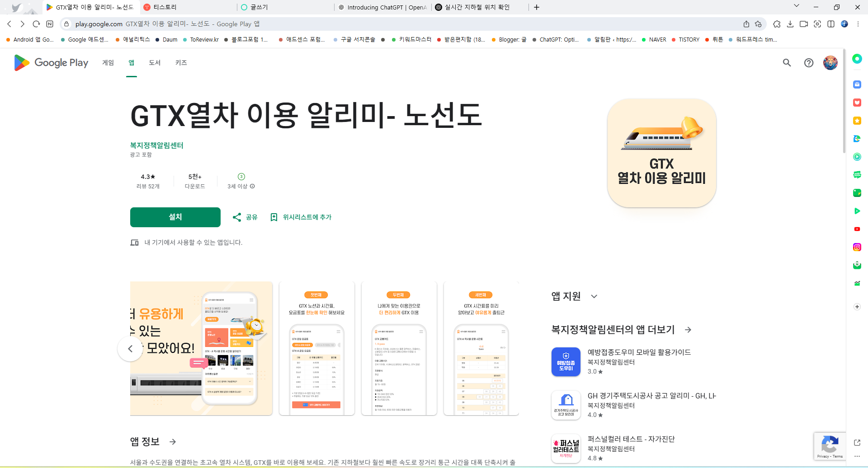868x468 pixels.
Task: Open 앱 정보 arrow
Action: [173, 442]
